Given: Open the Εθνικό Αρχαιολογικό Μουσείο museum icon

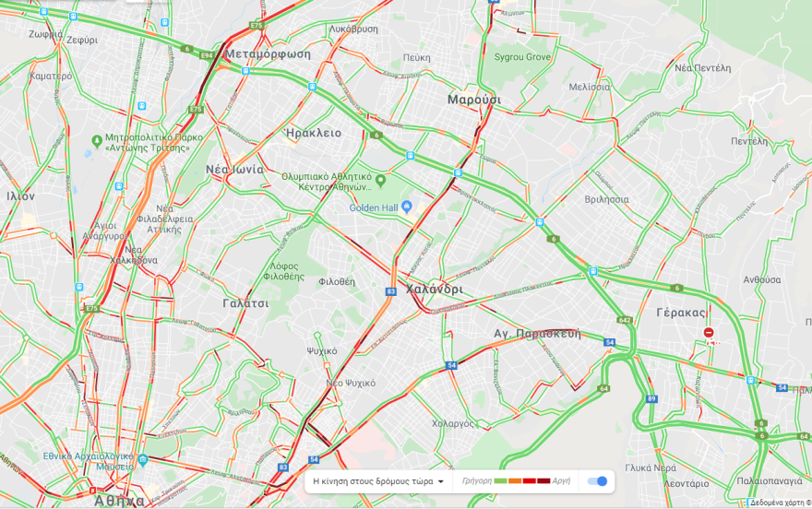Looking at the screenshot, I should [x=143, y=459].
